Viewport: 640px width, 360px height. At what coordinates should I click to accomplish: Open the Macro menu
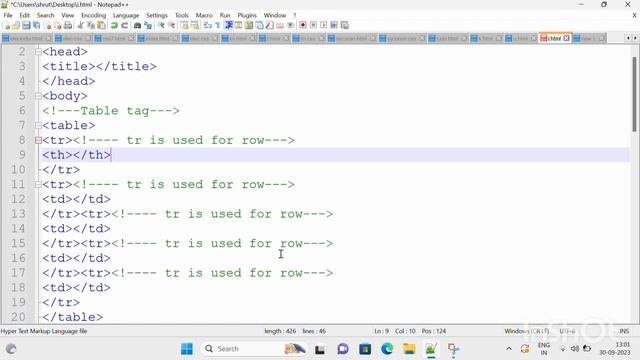coord(204,15)
